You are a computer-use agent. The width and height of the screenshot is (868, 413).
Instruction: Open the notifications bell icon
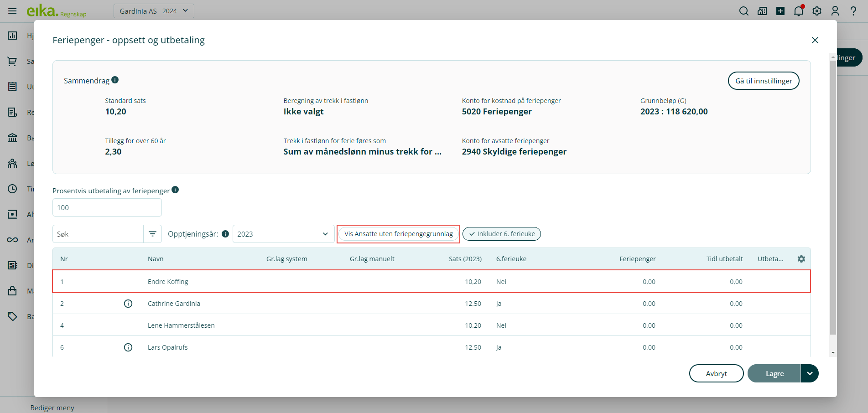click(x=798, y=11)
